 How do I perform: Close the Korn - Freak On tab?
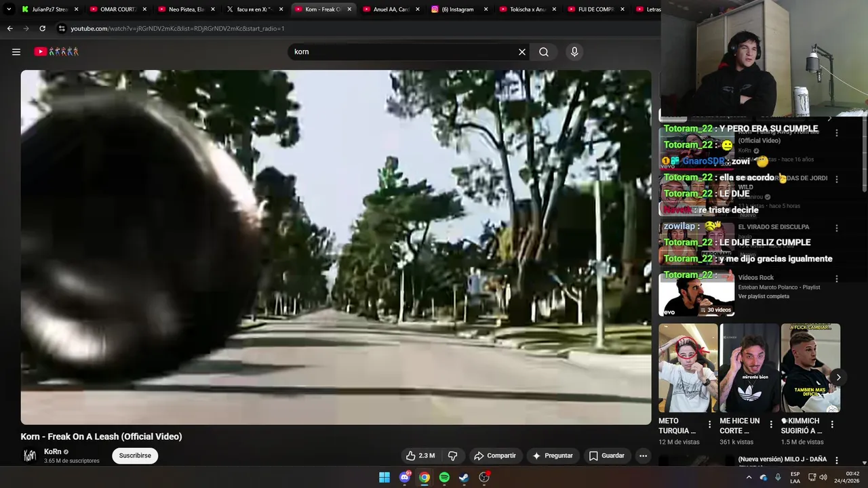pos(349,9)
